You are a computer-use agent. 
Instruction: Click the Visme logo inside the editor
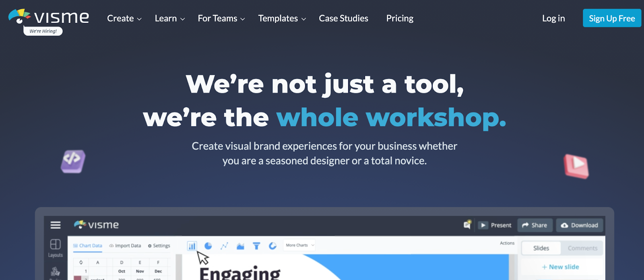(96, 225)
